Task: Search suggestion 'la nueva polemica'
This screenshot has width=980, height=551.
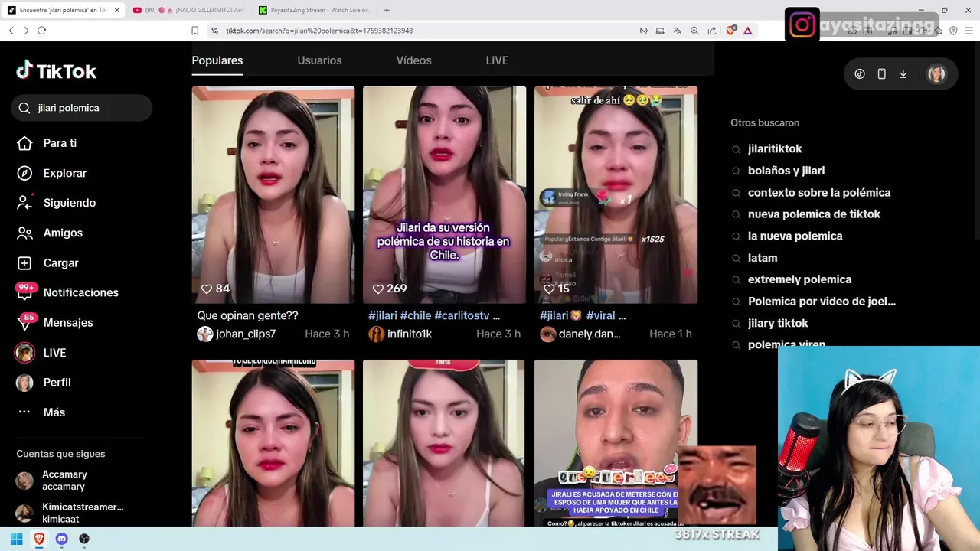Action: [x=795, y=236]
